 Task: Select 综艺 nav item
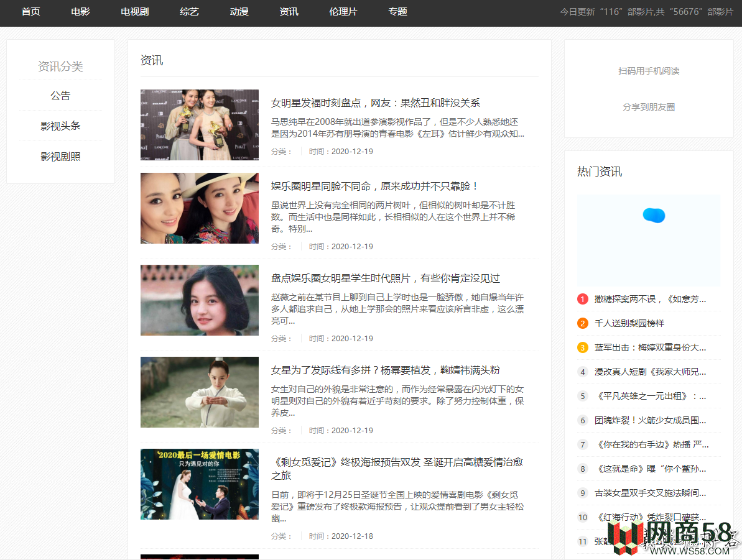[189, 12]
